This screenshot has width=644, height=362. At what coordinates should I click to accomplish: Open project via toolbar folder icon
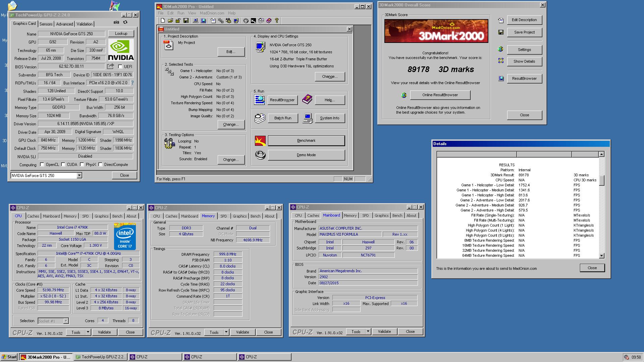coord(170,21)
